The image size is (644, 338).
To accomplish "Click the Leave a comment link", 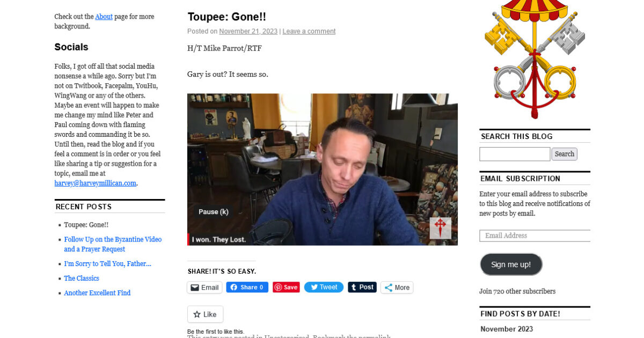I will 309,32.
